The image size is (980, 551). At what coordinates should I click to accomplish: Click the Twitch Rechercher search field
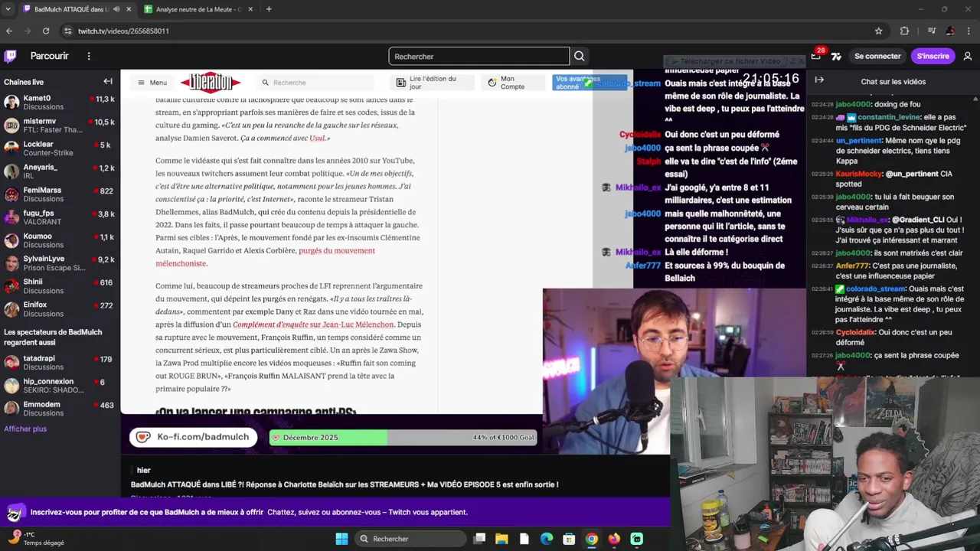pyautogui.click(x=479, y=56)
